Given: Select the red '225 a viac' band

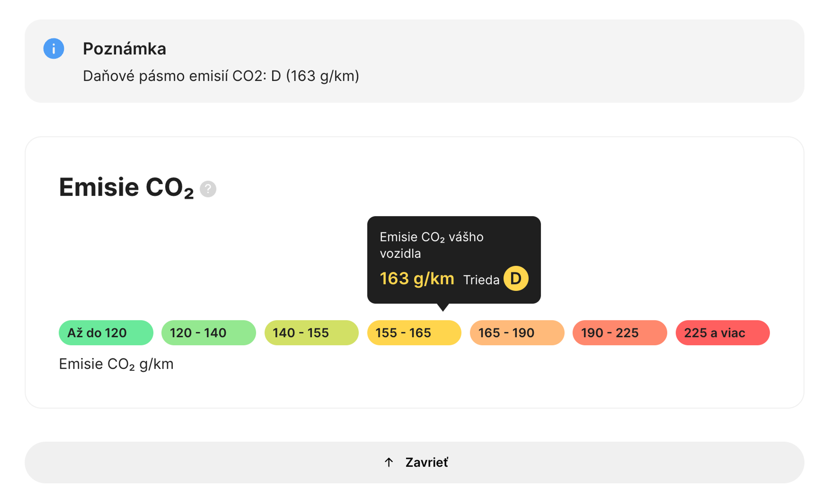Looking at the screenshot, I should pos(723,333).
